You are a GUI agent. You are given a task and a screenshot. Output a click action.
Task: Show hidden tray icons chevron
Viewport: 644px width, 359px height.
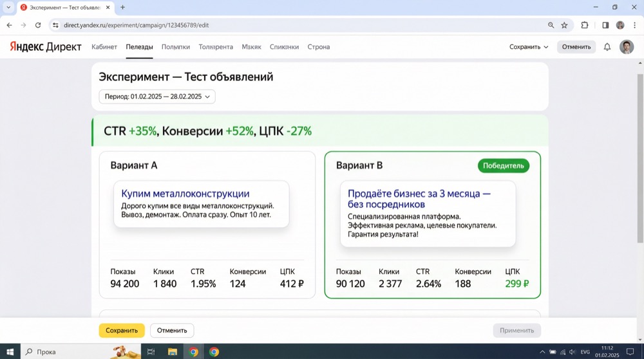pyautogui.click(x=542, y=352)
